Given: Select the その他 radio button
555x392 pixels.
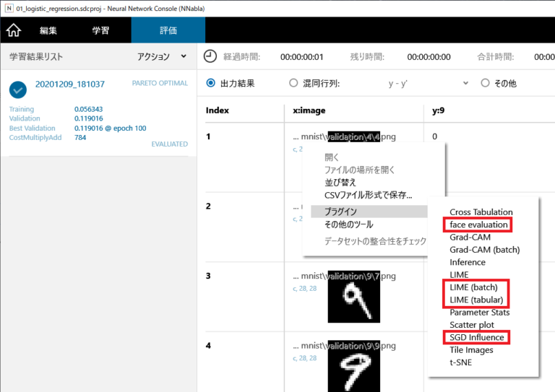Looking at the screenshot, I should tap(485, 83).
